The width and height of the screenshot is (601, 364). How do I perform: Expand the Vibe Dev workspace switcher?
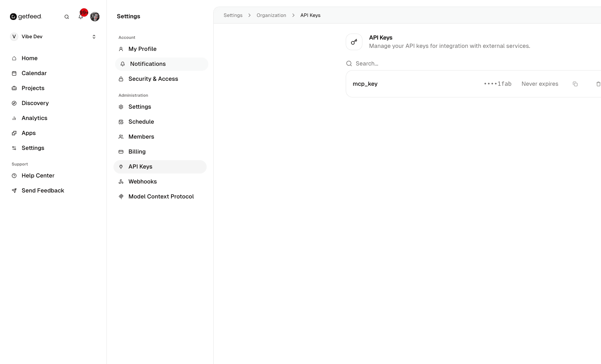[x=94, y=37]
